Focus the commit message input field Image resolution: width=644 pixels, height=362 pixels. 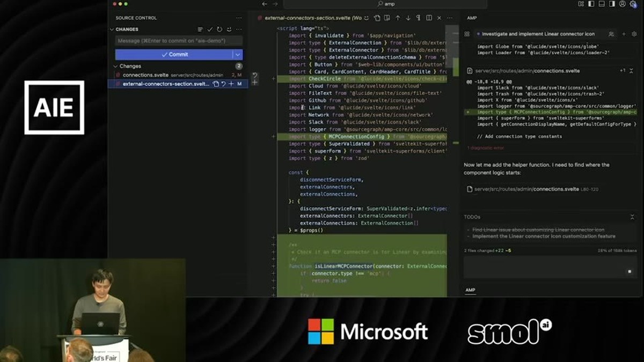click(179, 41)
